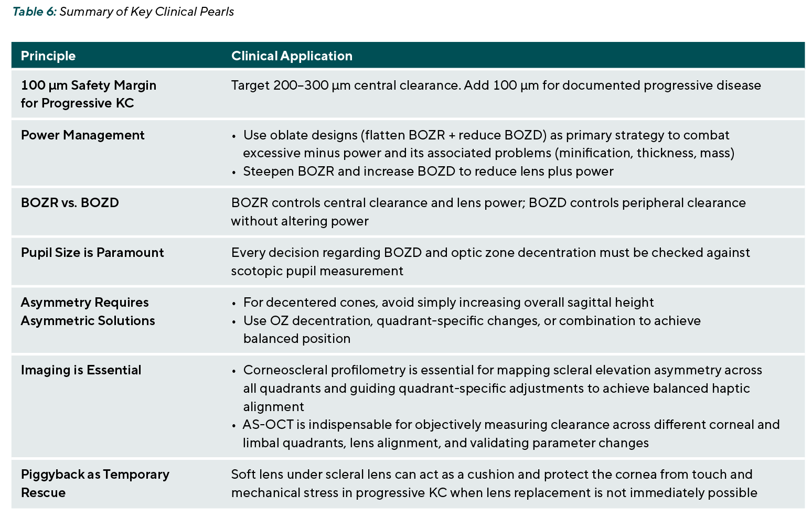Screen dimensions: 812x517
Task: Click 'Pupil Size is Paramount' heading
Action: click(x=92, y=252)
